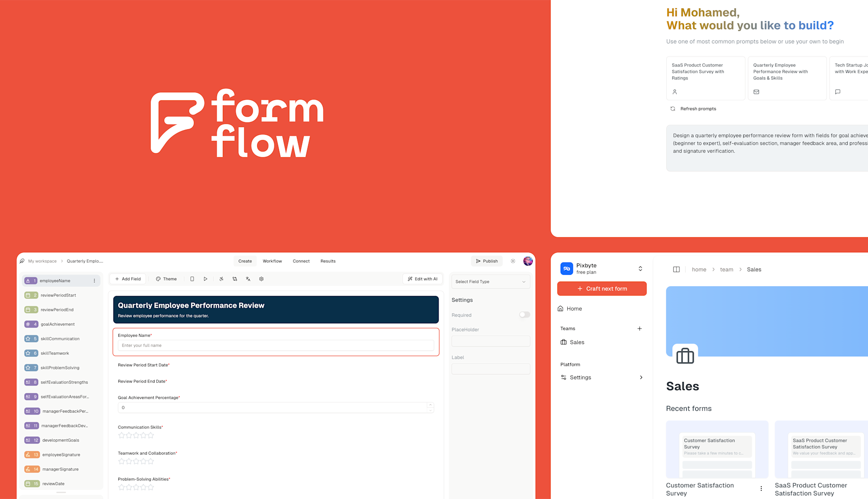Click third star of Problem-Solving Abilities rating
868x499 pixels.
136,487
